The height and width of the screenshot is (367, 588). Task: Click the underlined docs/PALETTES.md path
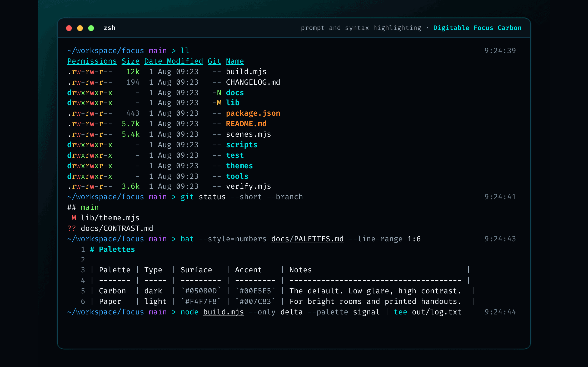[307, 239]
